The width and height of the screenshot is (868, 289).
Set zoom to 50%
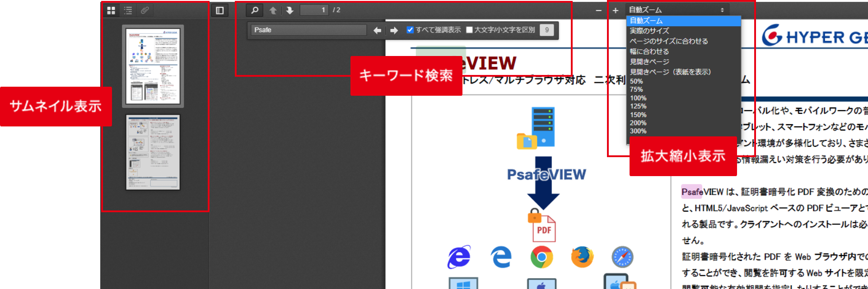684,81
